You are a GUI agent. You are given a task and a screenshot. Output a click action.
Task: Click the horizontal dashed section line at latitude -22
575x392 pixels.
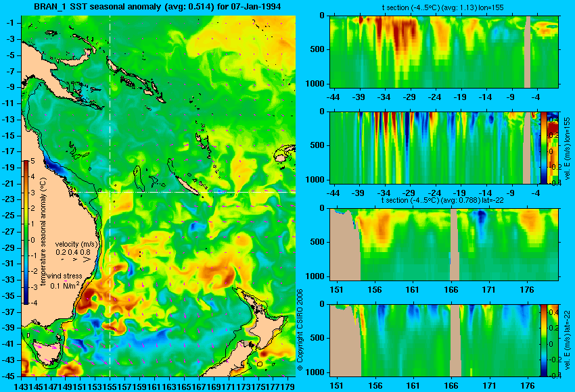click(183, 192)
